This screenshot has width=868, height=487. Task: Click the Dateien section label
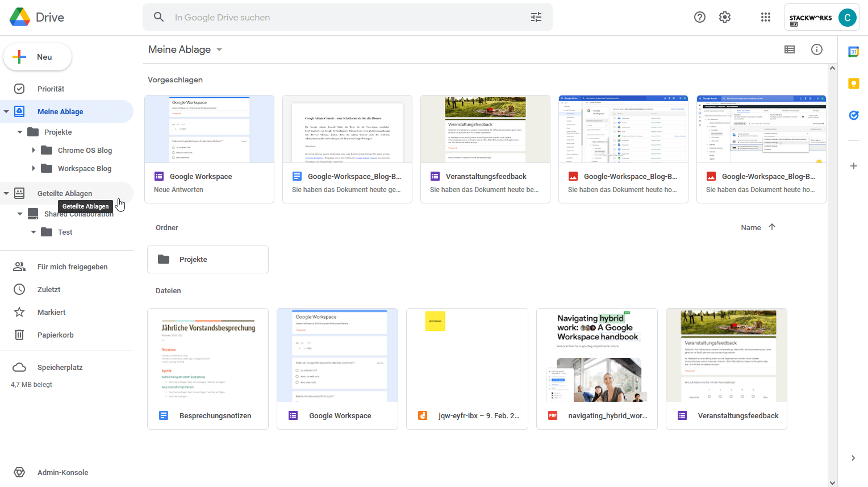click(168, 290)
